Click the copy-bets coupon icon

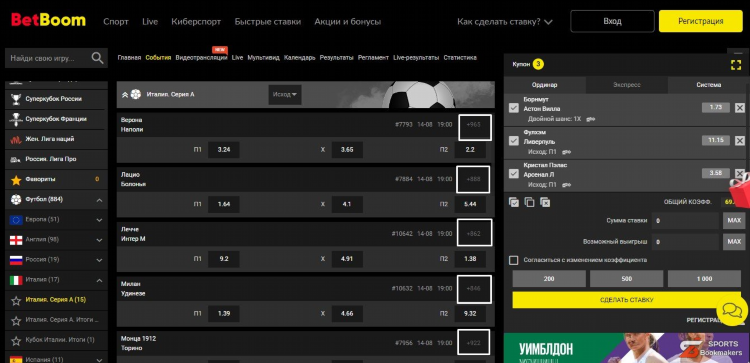[x=529, y=202]
